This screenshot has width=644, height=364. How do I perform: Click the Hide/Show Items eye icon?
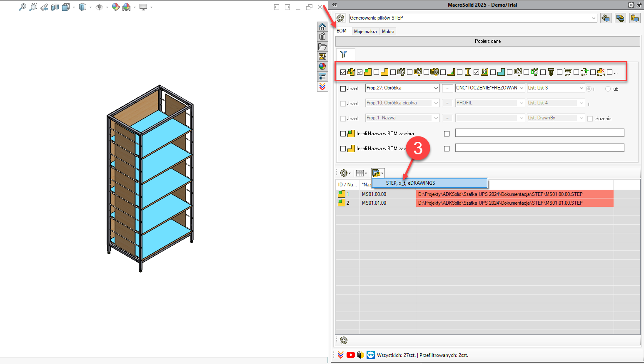pyautogui.click(x=99, y=7)
